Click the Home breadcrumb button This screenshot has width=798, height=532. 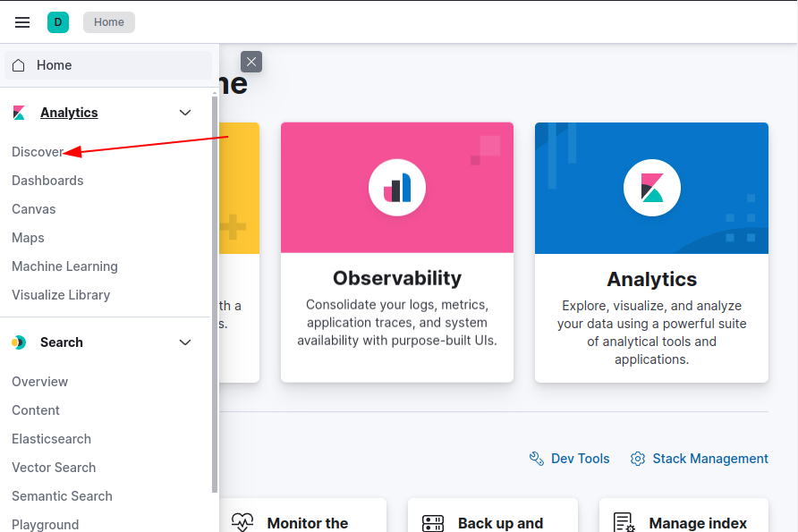pos(109,22)
